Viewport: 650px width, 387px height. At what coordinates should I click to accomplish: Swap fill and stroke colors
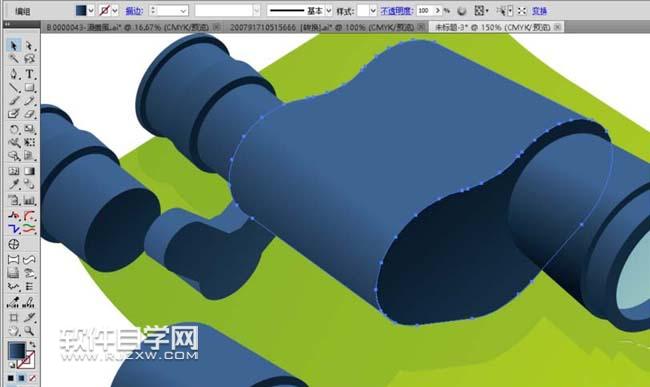(x=32, y=344)
